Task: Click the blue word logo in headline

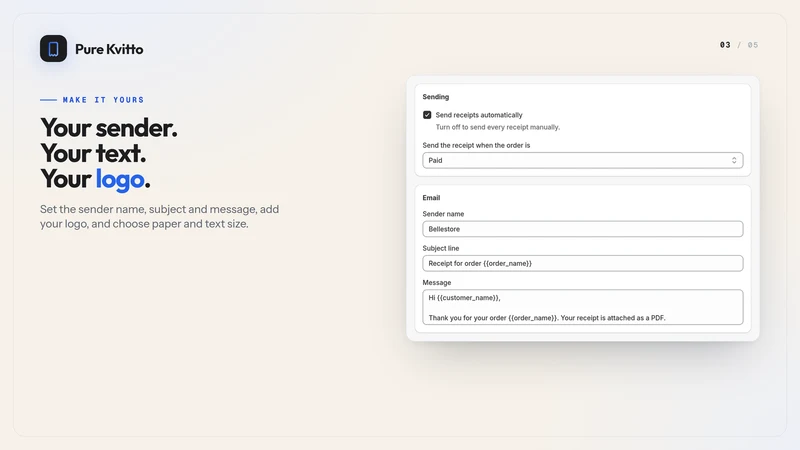Action: pyautogui.click(x=120, y=179)
